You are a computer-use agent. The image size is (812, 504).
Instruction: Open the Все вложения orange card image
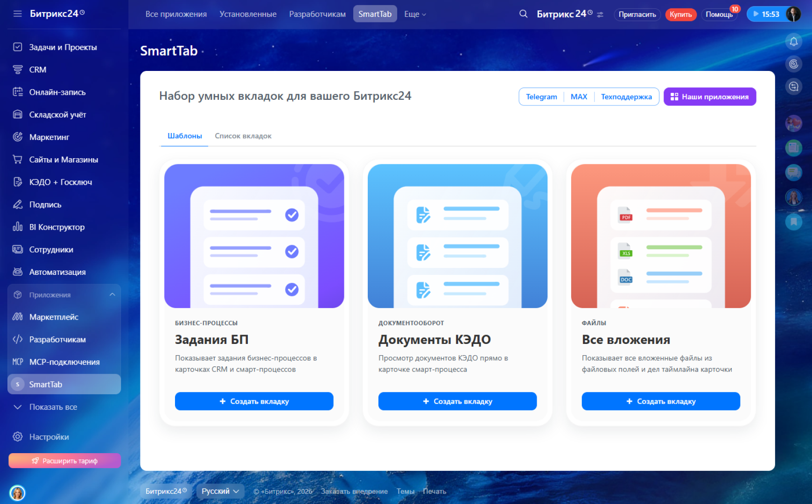(661, 236)
